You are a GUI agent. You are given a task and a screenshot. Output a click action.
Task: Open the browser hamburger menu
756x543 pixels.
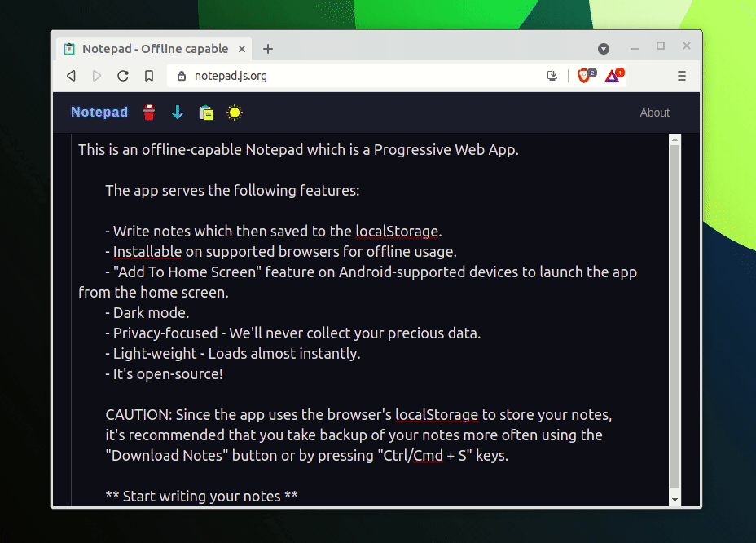click(x=682, y=76)
